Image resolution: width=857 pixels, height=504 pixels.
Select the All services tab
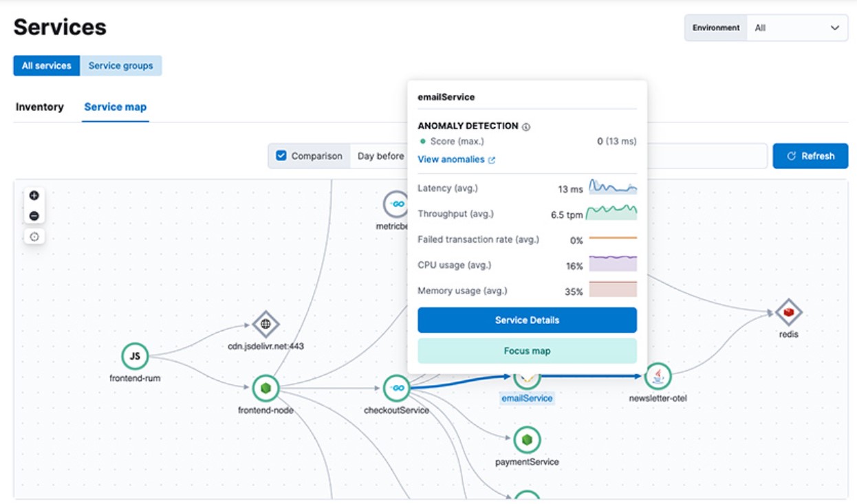[47, 66]
